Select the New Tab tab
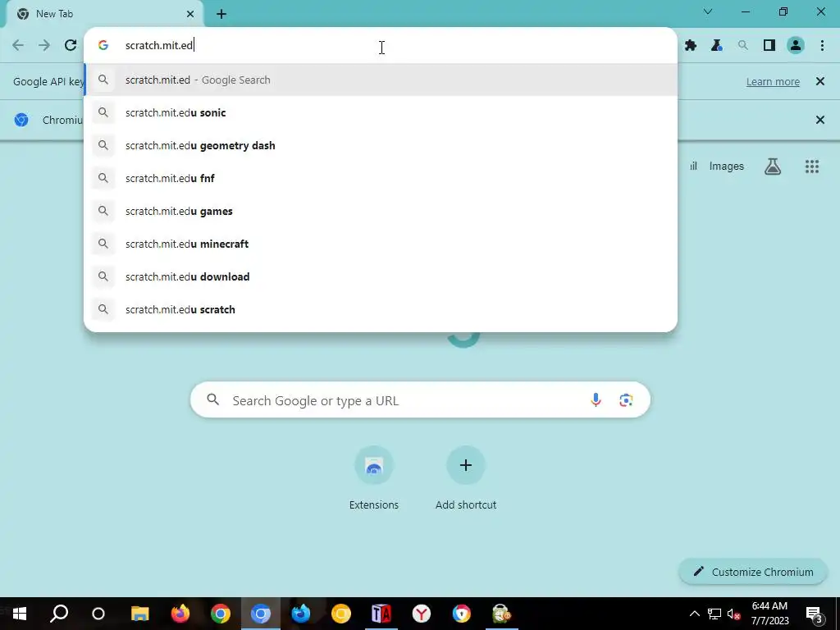Screen dimensions: 840x630 104,14
